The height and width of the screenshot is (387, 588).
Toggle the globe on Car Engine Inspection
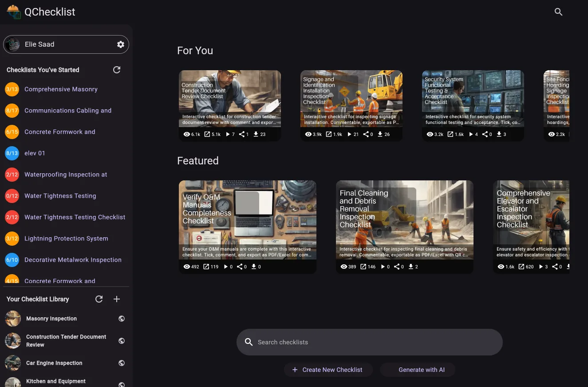tap(122, 363)
